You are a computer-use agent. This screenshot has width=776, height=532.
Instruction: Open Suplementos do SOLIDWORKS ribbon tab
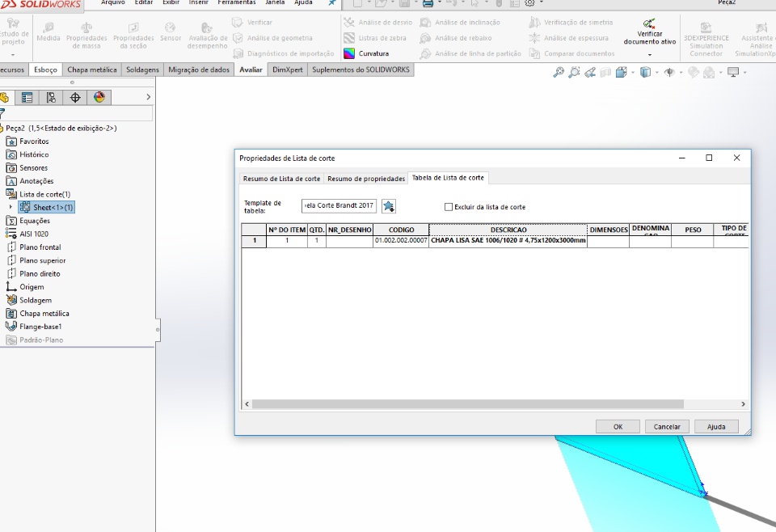pos(361,70)
